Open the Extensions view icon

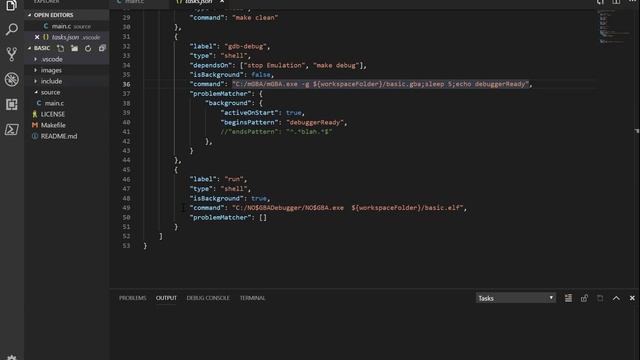pyautogui.click(x=11, y=104)
